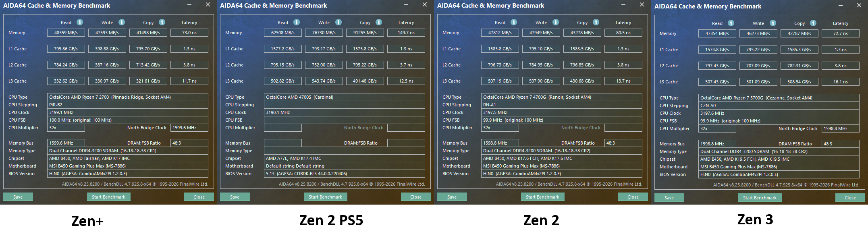This screenshot has width=868, height=234.
Task: Click Memory read value 62508 MB/s
Action: pos(283,33)
